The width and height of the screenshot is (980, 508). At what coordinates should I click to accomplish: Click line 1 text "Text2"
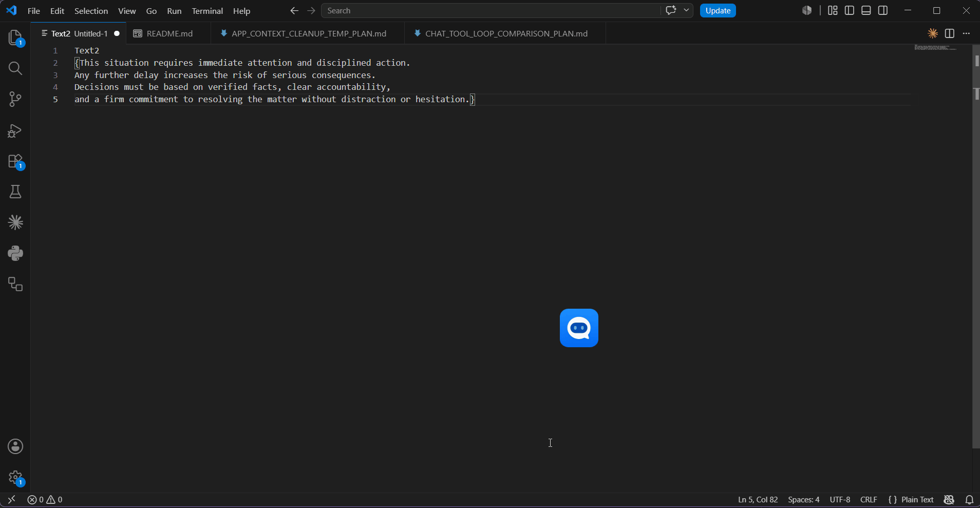pyautogui.click(x=87, y=50)
